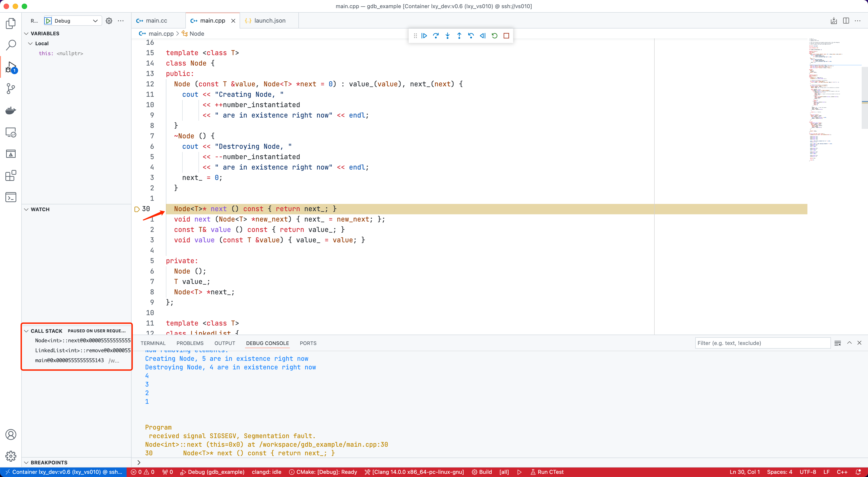Click the Step Into debug icon
868x477 pixels.
point(448,36)
